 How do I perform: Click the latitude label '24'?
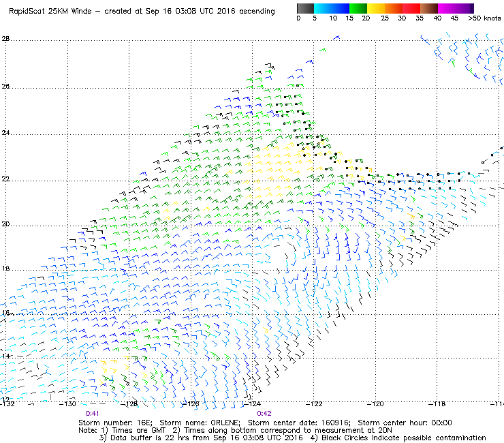pos(5,132)
